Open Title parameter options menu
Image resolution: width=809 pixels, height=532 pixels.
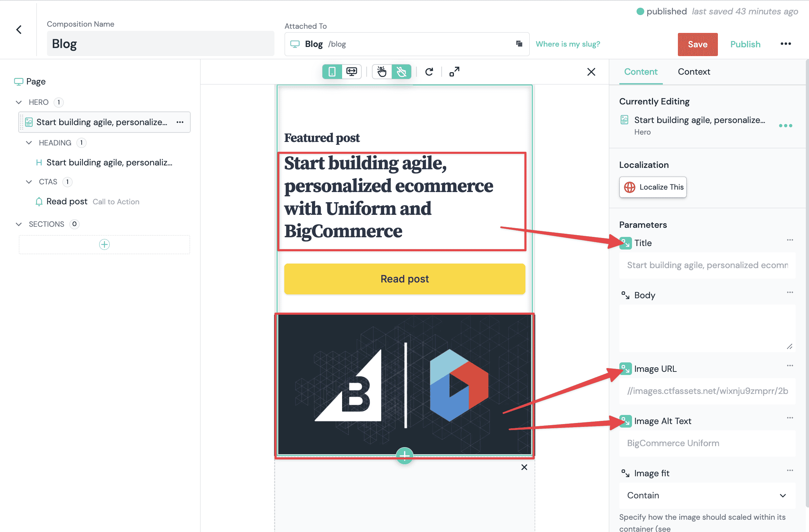[790, 240]
